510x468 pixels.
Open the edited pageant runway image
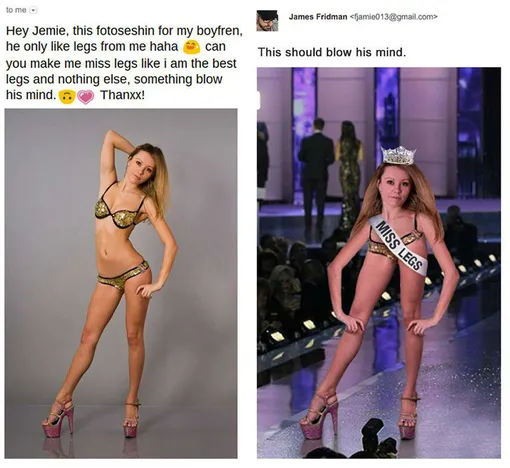coord(379,263)
